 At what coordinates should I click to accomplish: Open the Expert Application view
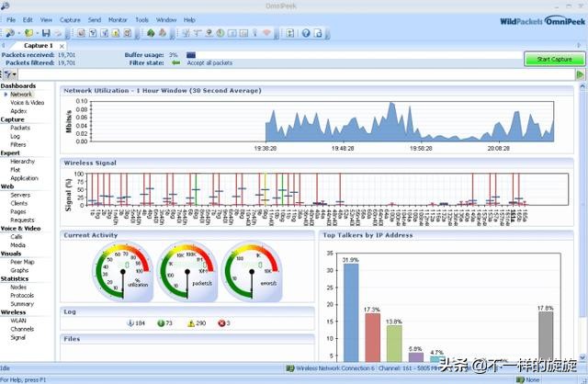[25, 178]
